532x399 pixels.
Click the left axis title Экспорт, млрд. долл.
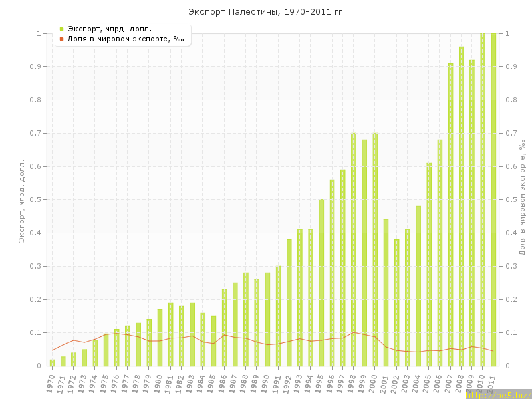pos(21,200)
